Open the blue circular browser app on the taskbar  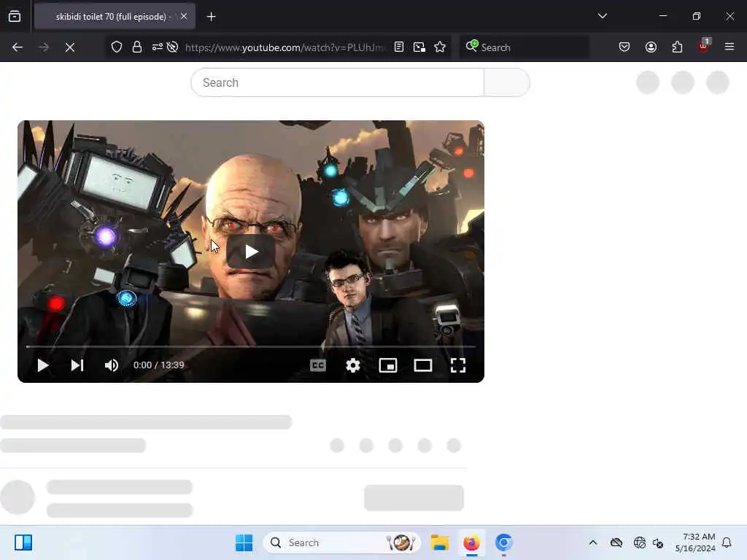pyautogui.click(x=503, y=542)
